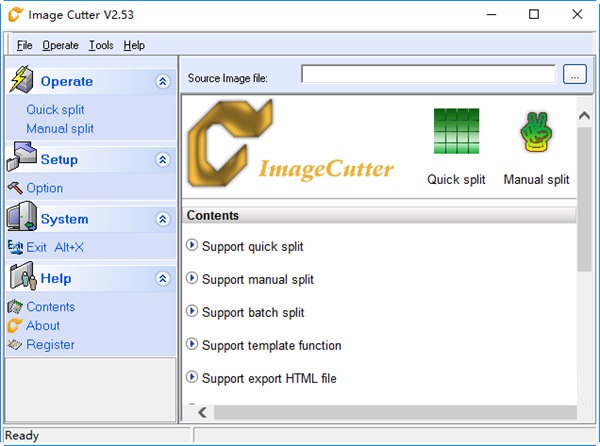Open Option under Setup

point(44,188)
